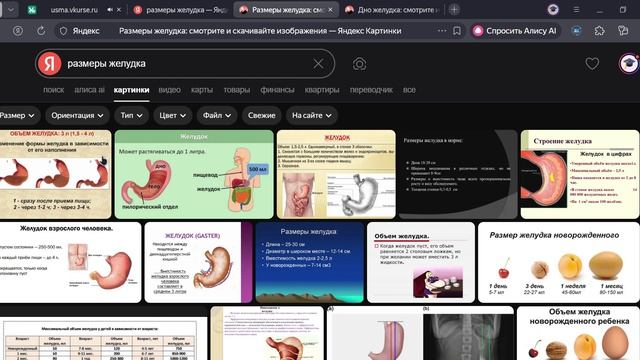Click the red Yandex logo in search box

point(49,64)
